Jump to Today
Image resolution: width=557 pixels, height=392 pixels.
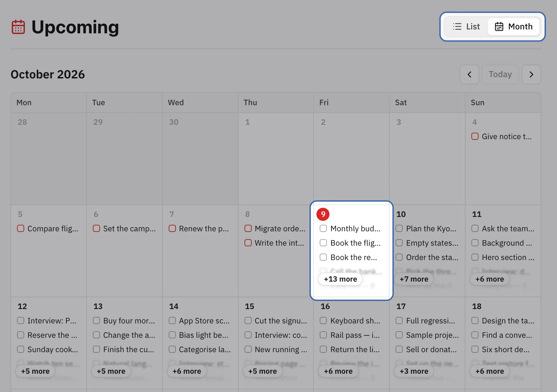(500, 74)
